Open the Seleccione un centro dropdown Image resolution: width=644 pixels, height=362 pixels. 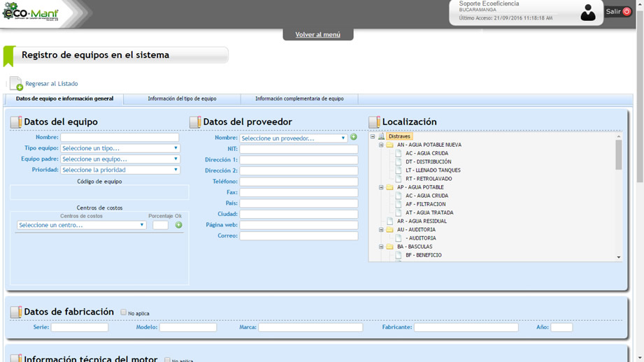(81, 225)
